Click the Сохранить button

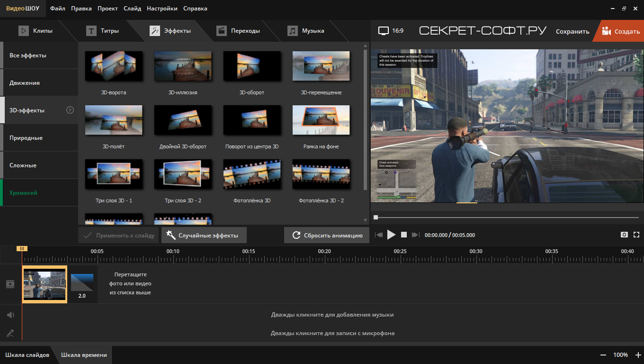pos(572,31)
